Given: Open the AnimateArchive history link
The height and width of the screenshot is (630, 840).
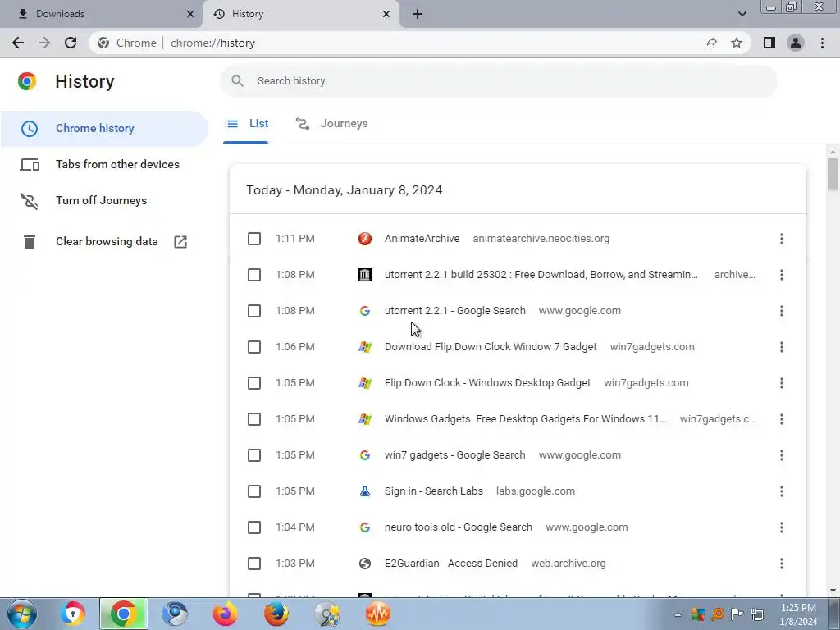Looking at the screenshot, I should [x=422, y=239].
